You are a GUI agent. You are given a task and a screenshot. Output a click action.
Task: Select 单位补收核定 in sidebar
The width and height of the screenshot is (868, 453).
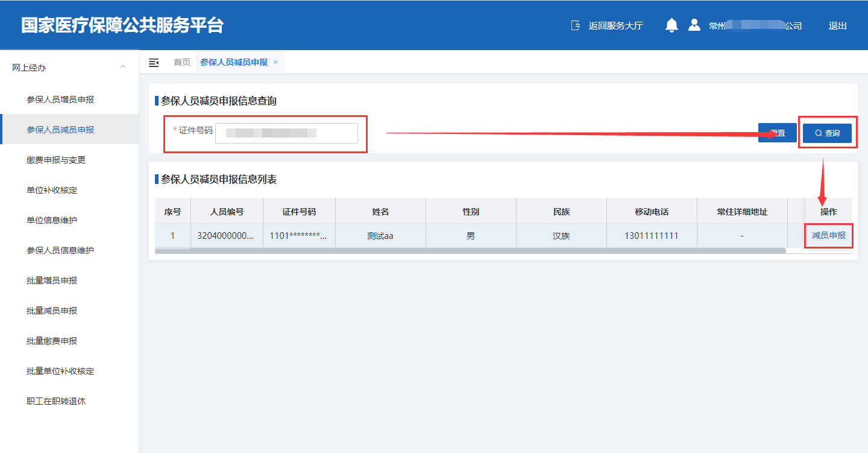coord(52,190)
